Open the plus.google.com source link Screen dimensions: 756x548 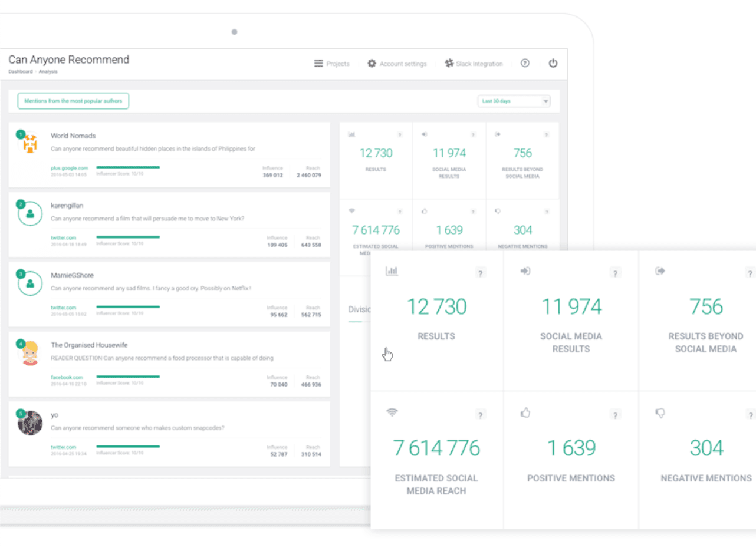tap(69, 168)
